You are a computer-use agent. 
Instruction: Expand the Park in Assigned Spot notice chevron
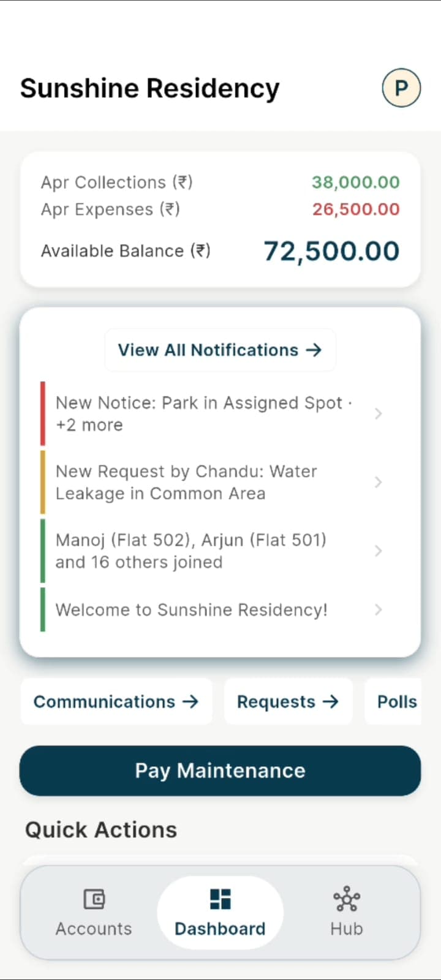click(x=378, y=414)
